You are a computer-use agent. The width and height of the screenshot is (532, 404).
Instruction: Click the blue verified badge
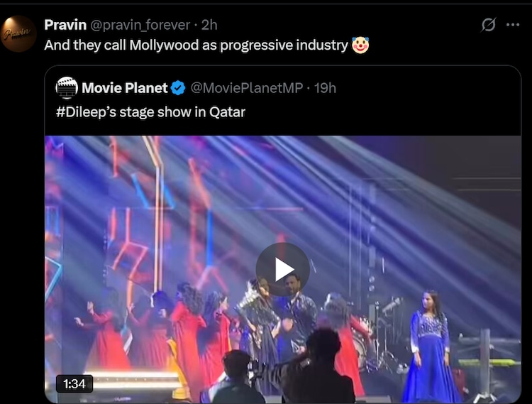click(179, 88)
